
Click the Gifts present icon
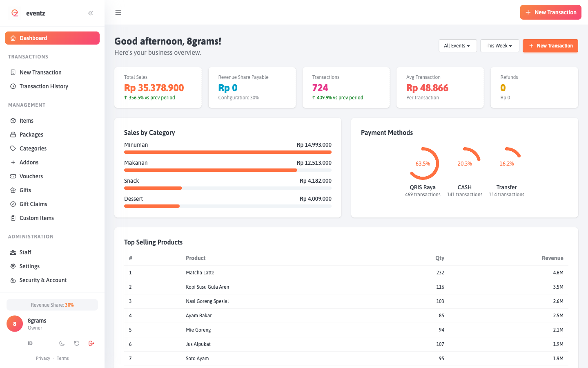tap(13, 190)
